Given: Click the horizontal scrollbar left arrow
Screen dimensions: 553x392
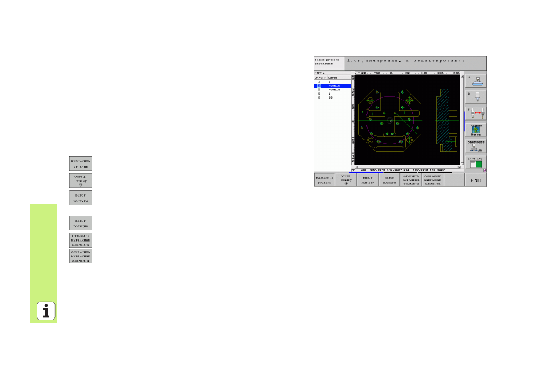Looking at the screenshot, I should (x=356, y=167).
